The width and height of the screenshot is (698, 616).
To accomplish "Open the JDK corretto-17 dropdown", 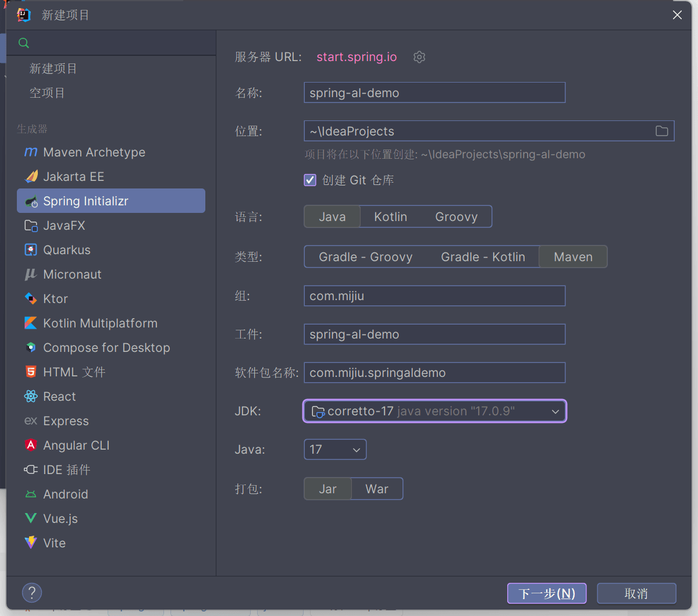I will [435, 411].
